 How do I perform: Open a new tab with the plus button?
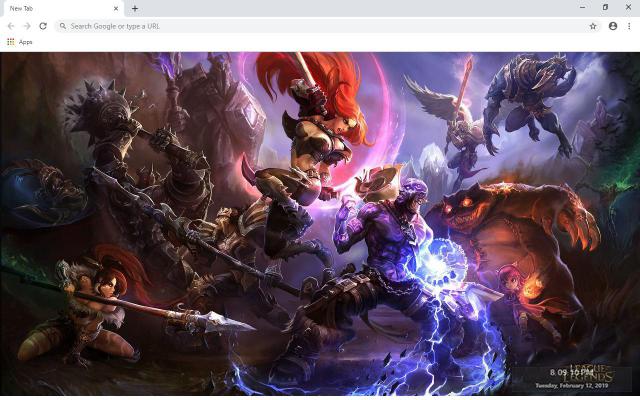click(x=135, y=9)
